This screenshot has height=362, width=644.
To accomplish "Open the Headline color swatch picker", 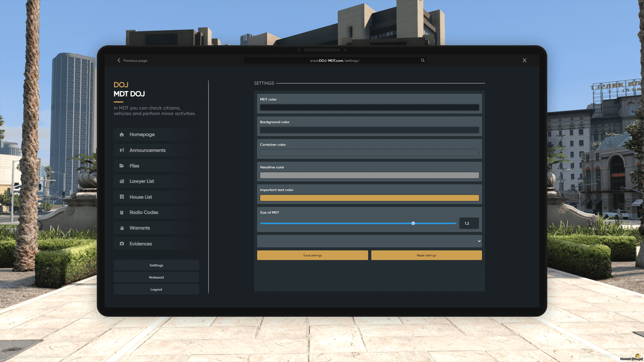I will tap(369, 175).
